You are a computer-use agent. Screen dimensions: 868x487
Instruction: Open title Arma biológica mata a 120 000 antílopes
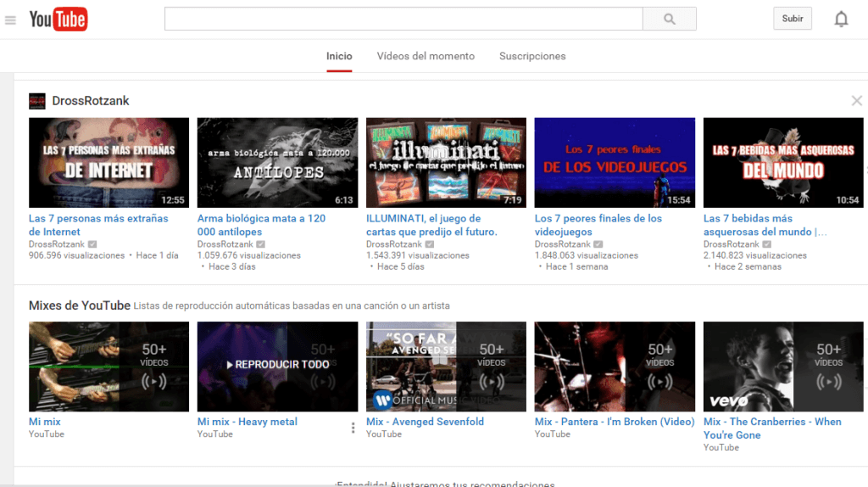pos(261,225)
